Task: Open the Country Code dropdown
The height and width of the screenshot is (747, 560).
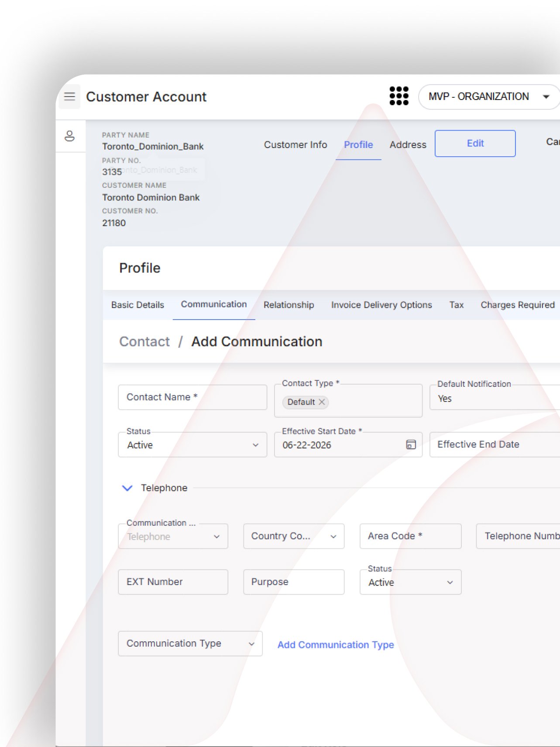Action: coord(294,536)
